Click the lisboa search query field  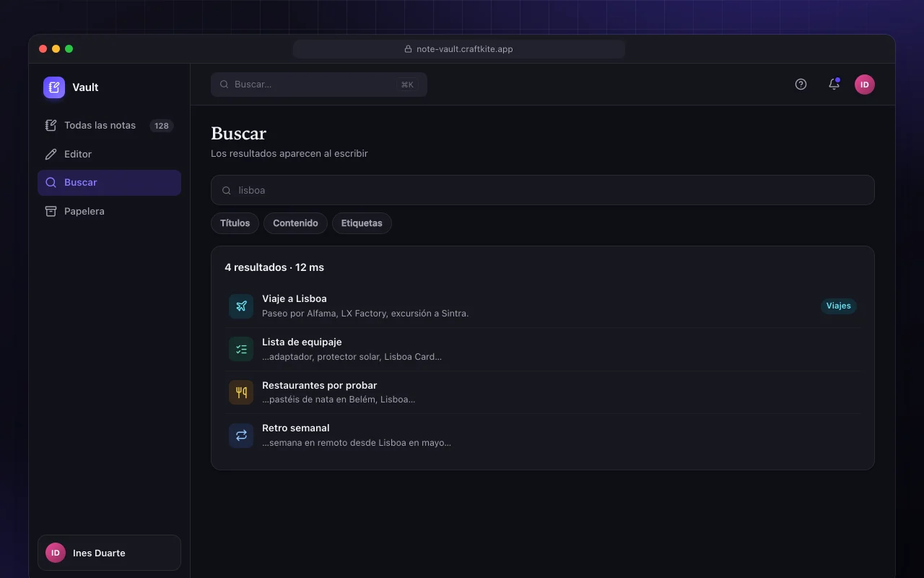coord(543,190)
